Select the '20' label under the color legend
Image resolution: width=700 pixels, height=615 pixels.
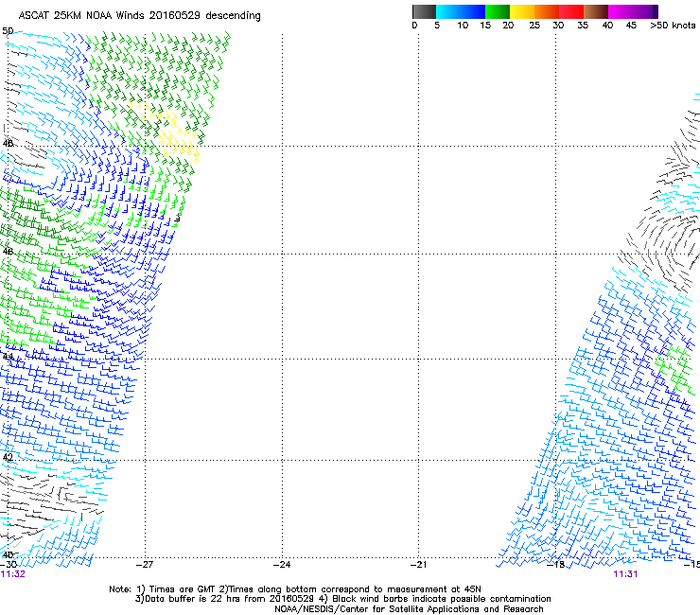(x=508, y=26)
